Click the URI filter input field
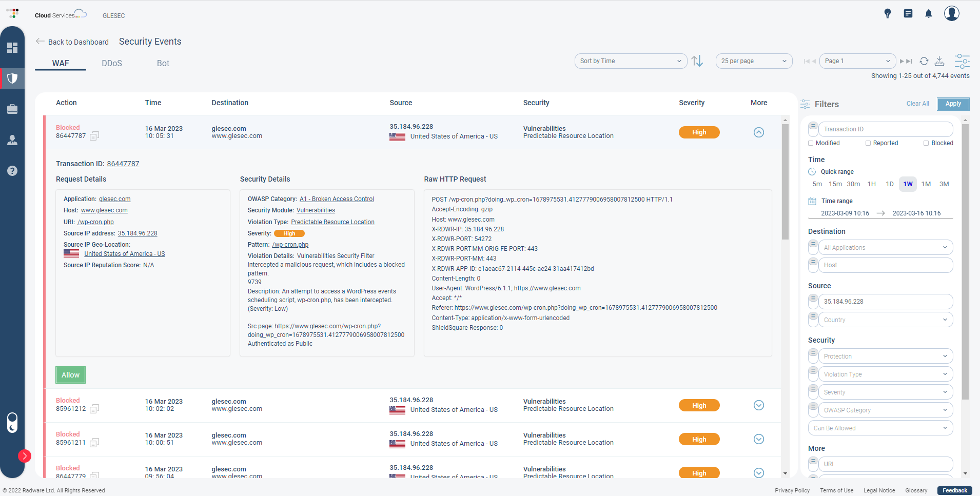This screenshot has width=980, height=496. [886, 464]
